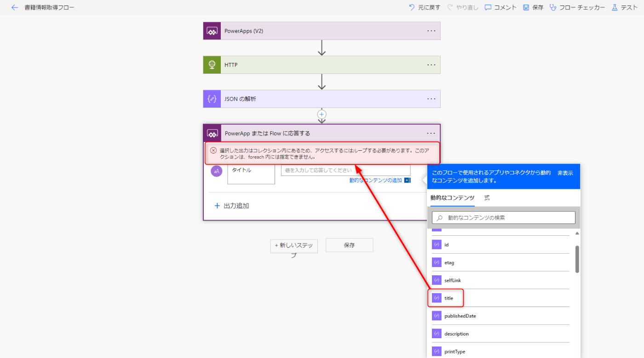644x358 pixels.
Task: Click the やり直し redo button
Action: coord(462,7)
